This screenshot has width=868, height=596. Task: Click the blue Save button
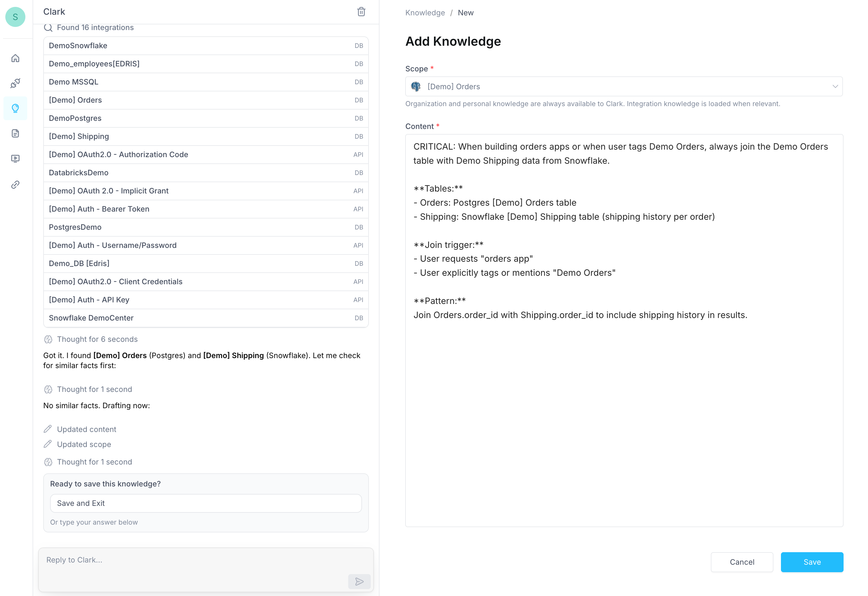812,562
